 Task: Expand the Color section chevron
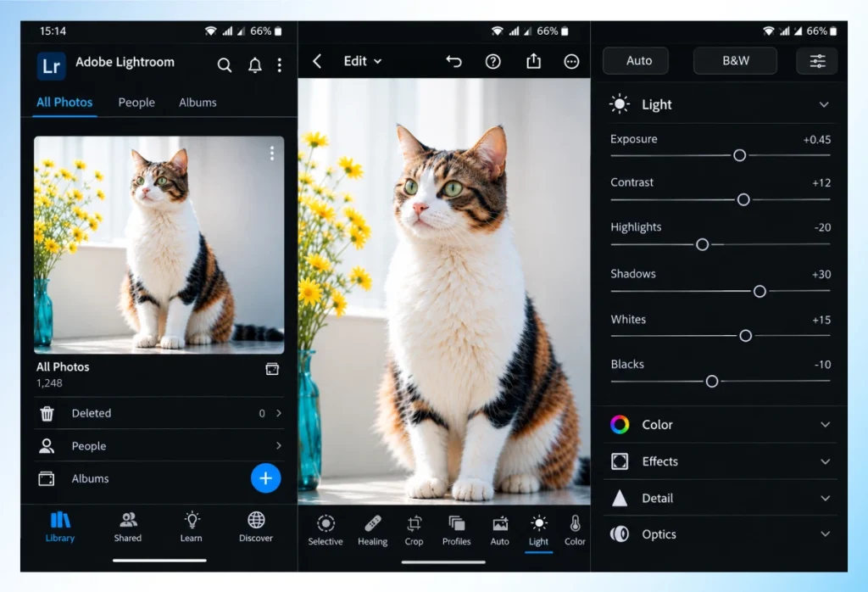[x=826, y=425]
